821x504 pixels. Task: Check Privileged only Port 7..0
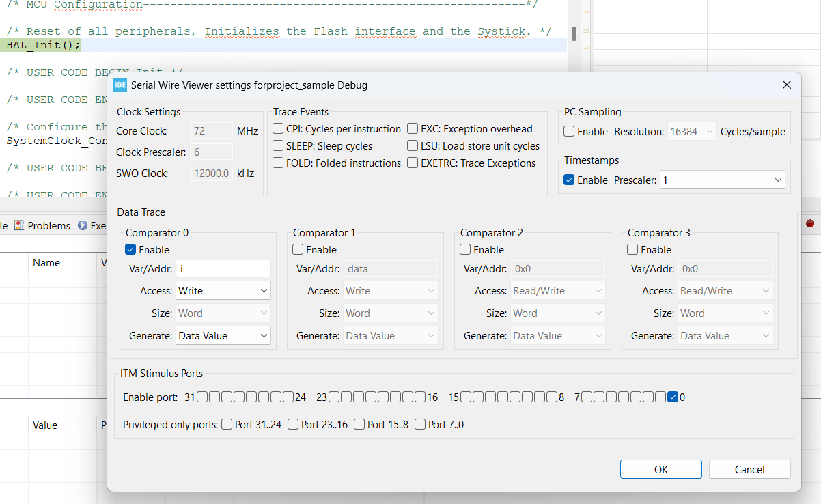[420, 423]
